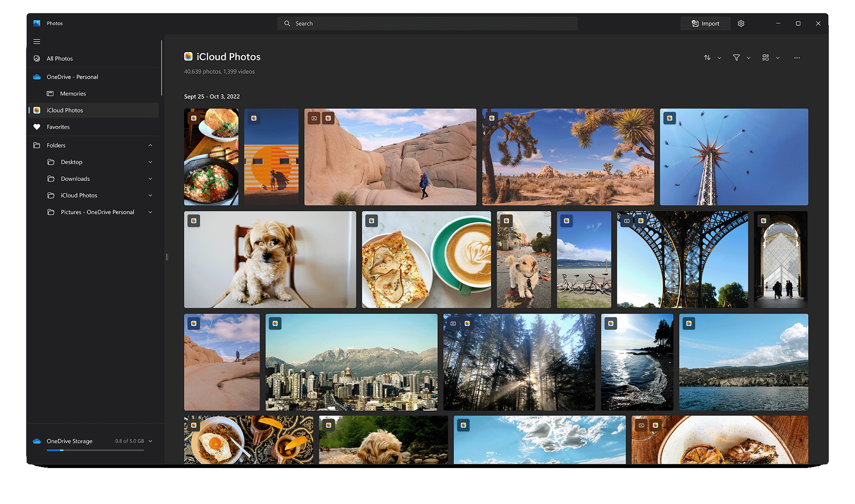Open the navigation hamburger menu
Viewport: 855px width, 504px height.
[37, 41]
